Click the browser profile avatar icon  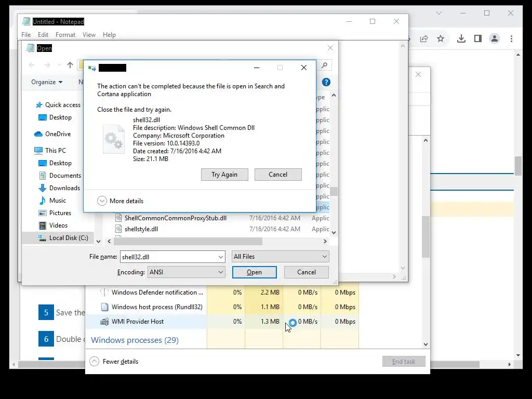495,38
